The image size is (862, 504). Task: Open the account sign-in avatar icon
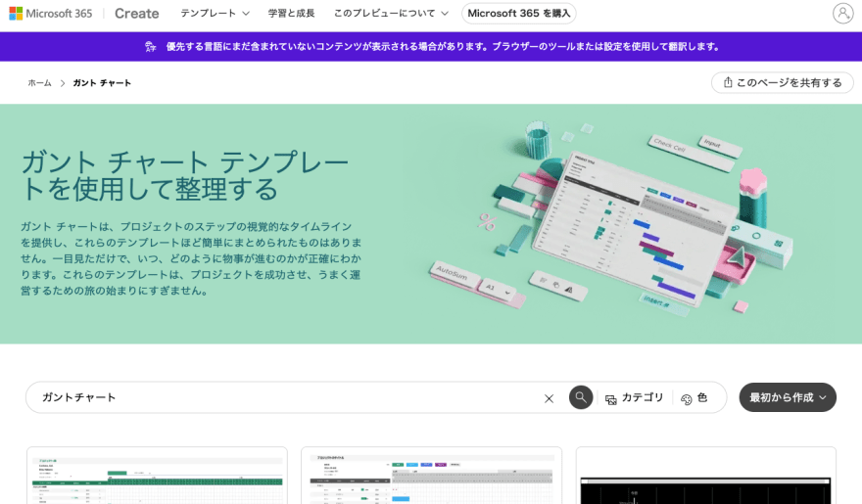(842, 13)
